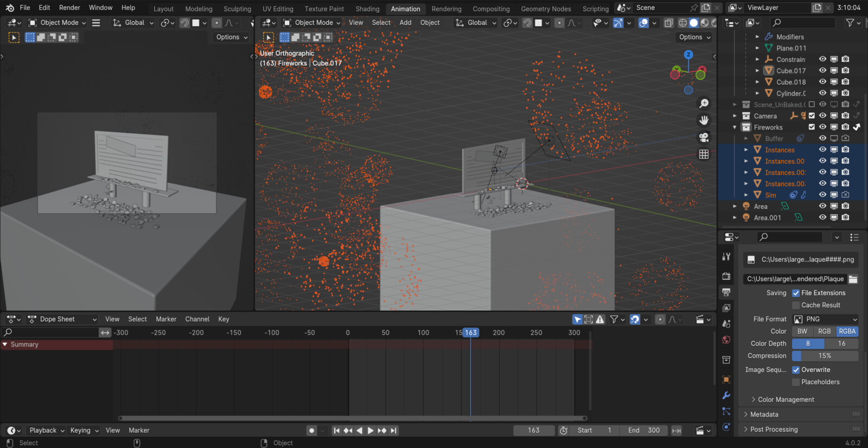Switch to the Geometry Nodes workspace tab
The height and width of the screenshot is (448, 868).
tap(546, 9)
